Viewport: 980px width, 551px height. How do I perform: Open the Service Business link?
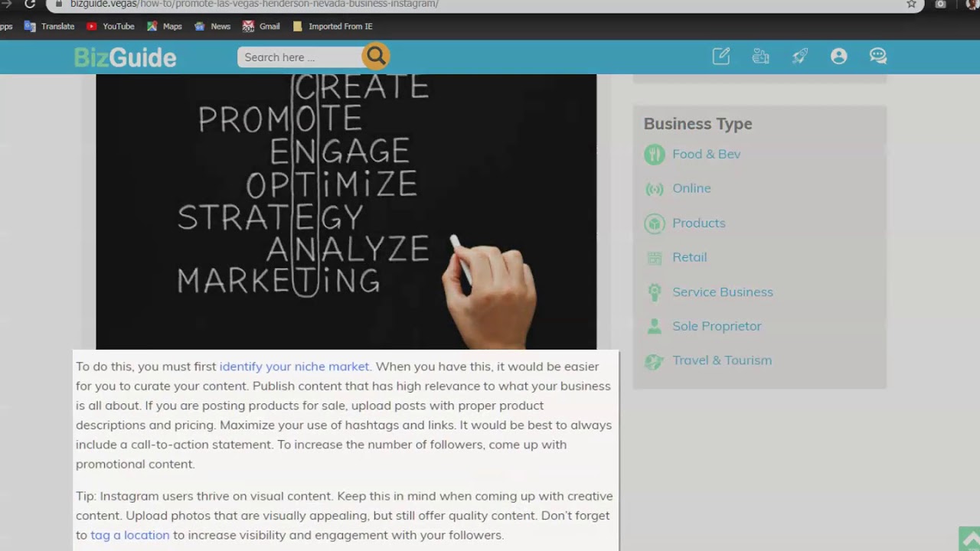click(x=723, y=292)
